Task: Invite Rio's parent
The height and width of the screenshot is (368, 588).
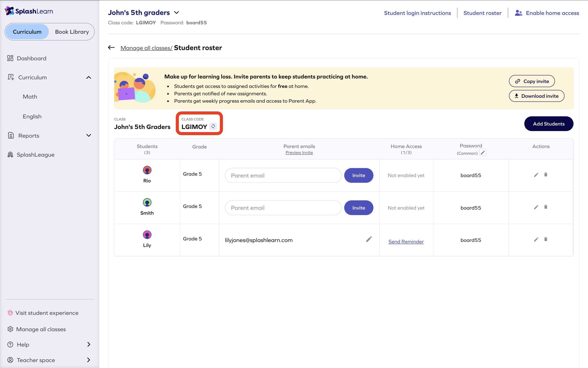Action: point(359,175)
